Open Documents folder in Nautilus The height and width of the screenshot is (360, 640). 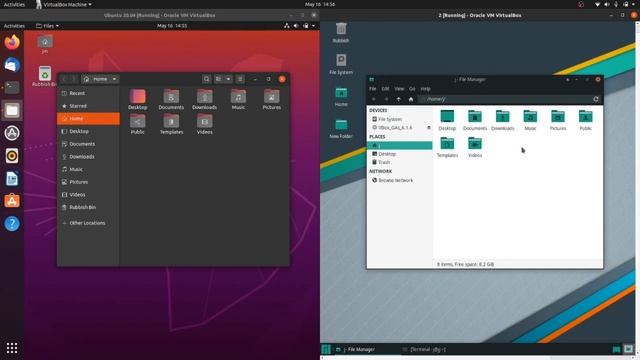171,100
